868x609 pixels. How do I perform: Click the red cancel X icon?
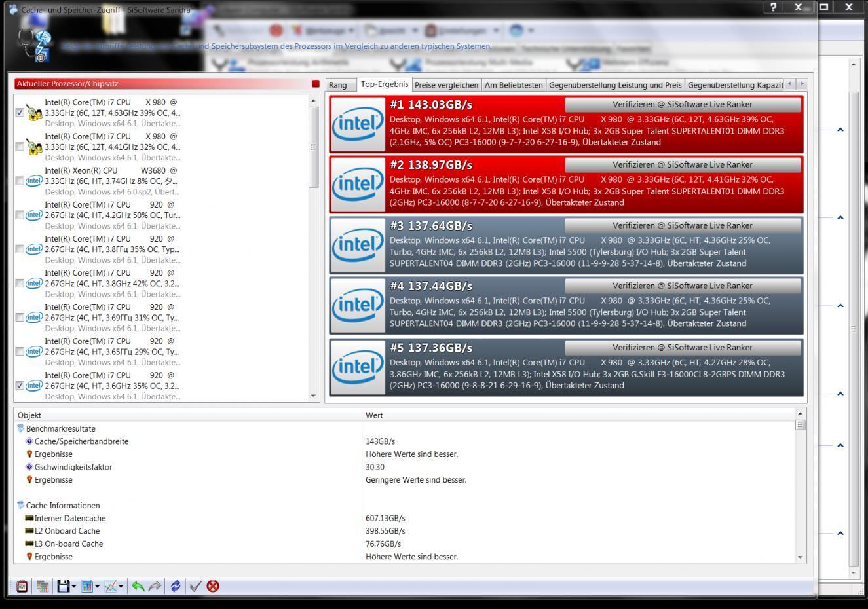click(213, 586)
